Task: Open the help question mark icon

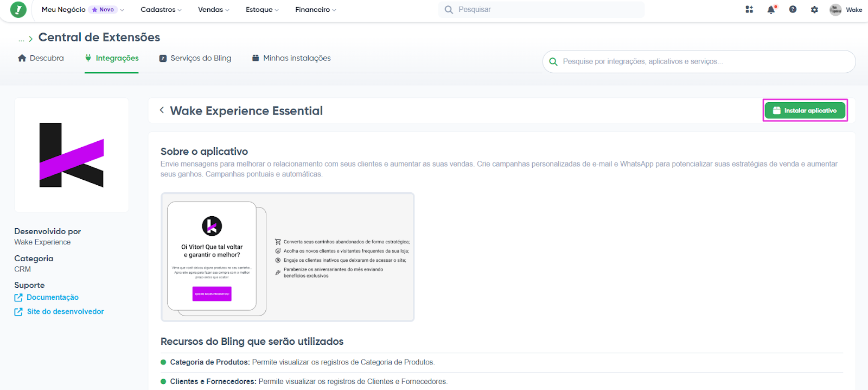Action: [793, 10]
